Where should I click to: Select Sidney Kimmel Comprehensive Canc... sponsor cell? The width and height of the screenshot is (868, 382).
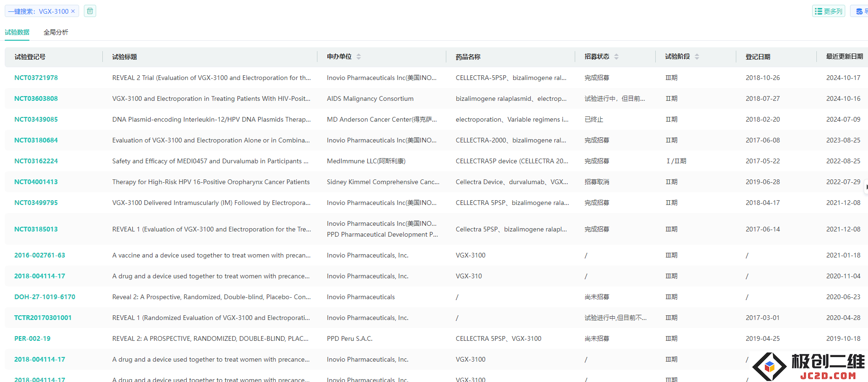pos(383,182)
